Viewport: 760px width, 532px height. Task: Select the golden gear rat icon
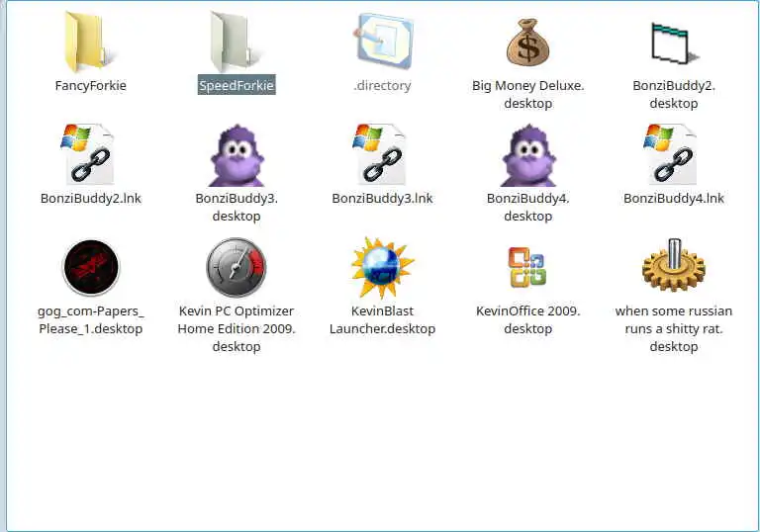pyautogui.click(x=674, y=265)
